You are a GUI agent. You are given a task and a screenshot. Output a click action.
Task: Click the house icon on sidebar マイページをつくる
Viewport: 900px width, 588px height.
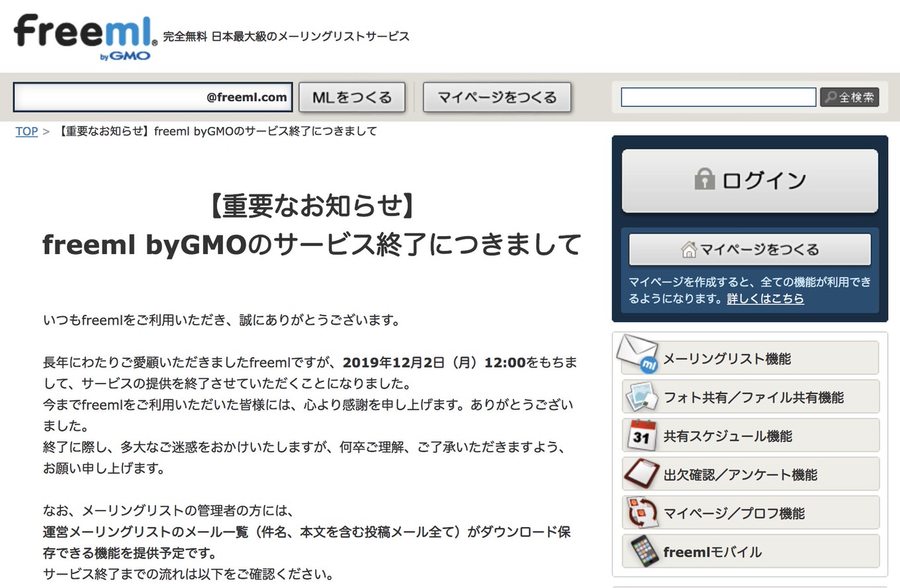(x=689, y=249)
